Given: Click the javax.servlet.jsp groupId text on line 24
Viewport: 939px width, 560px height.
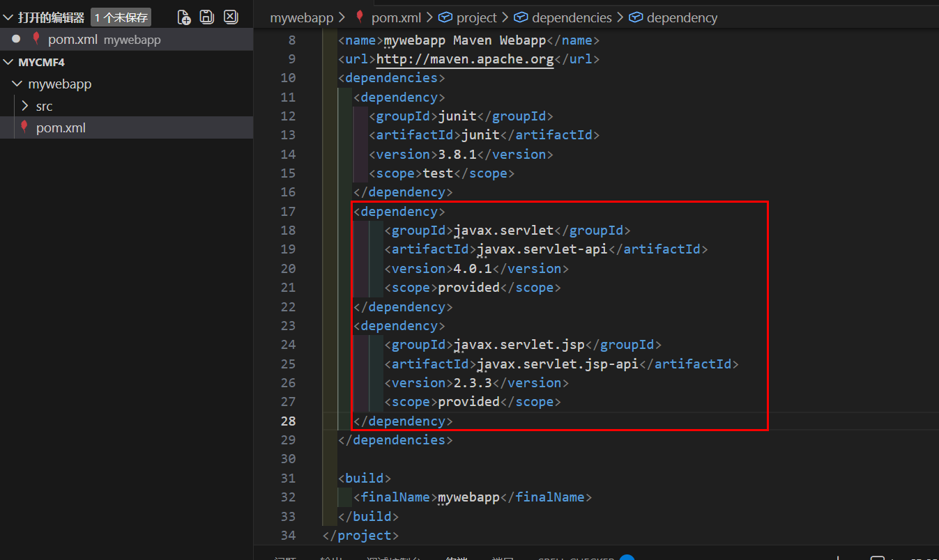Looking at the screenshot, I should (519, 344).
